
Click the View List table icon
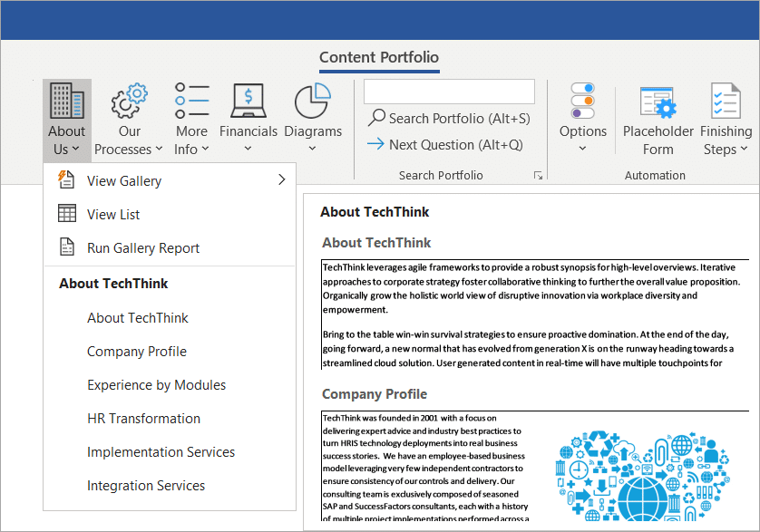67,213
